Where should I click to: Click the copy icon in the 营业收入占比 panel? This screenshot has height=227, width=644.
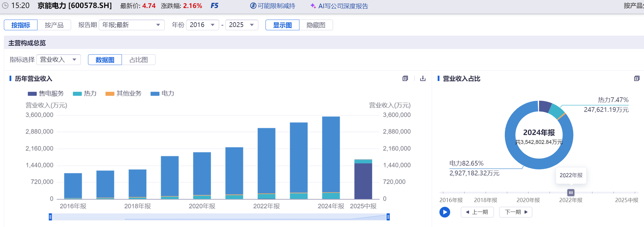637,78
